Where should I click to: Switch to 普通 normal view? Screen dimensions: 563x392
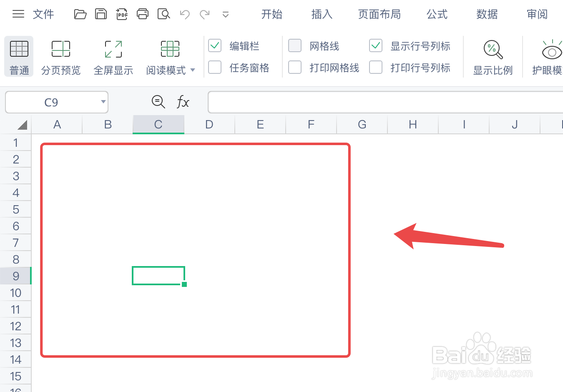point(19,57)
